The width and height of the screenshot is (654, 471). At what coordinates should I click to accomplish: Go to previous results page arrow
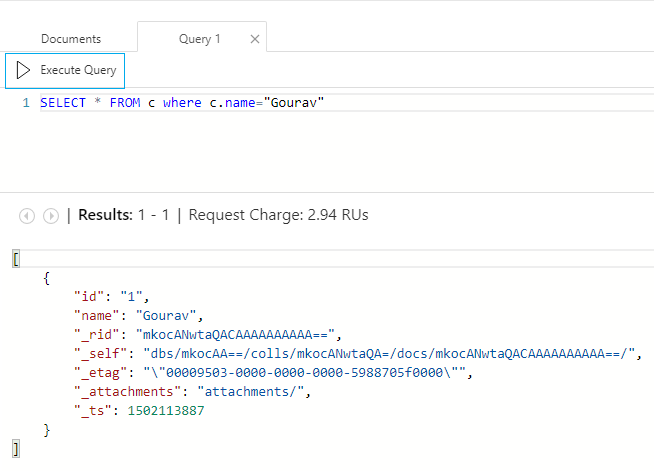[x=27, y=215]
